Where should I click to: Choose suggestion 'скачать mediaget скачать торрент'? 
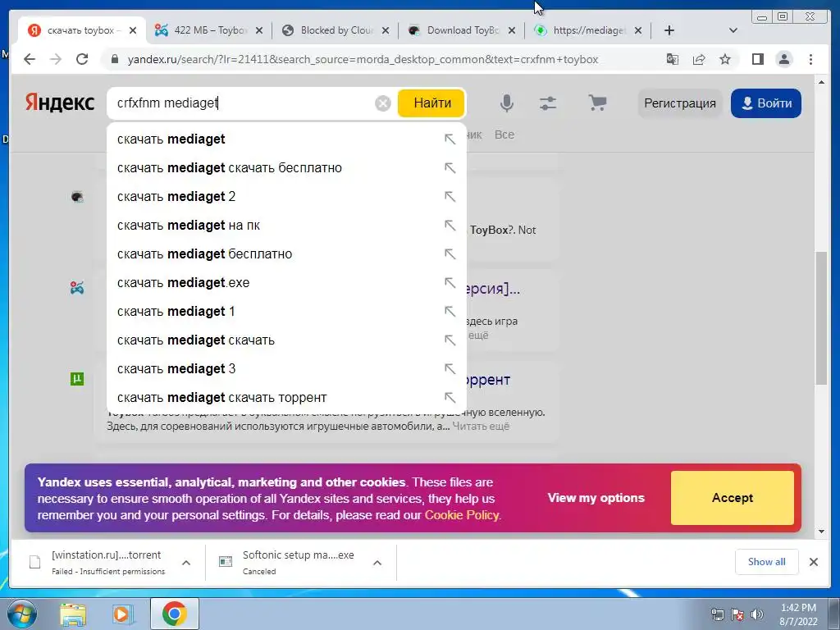tap(286, 398)
